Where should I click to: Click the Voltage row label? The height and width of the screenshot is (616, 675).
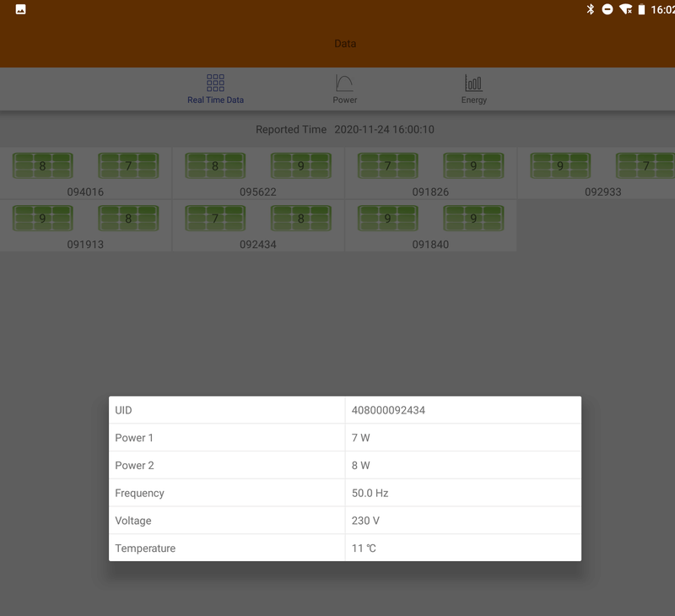(133, 521)
